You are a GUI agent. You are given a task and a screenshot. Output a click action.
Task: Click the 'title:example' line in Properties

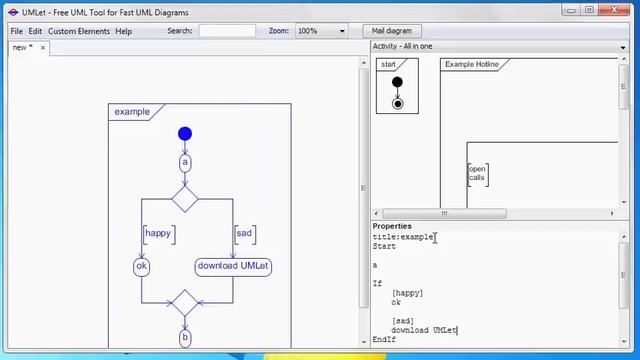point(403,237)
